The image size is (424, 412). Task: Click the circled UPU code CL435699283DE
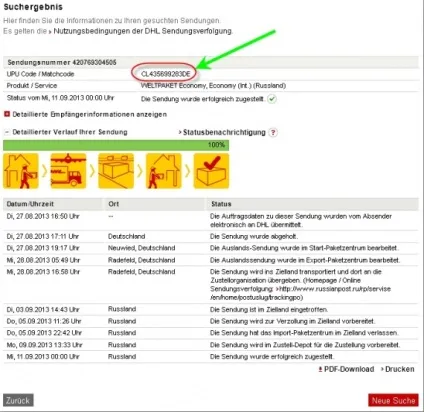click(166, 74)
